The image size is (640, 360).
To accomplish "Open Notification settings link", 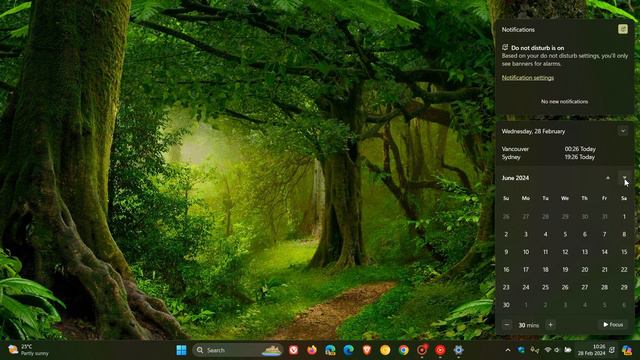I will click(x=528, y=78).
